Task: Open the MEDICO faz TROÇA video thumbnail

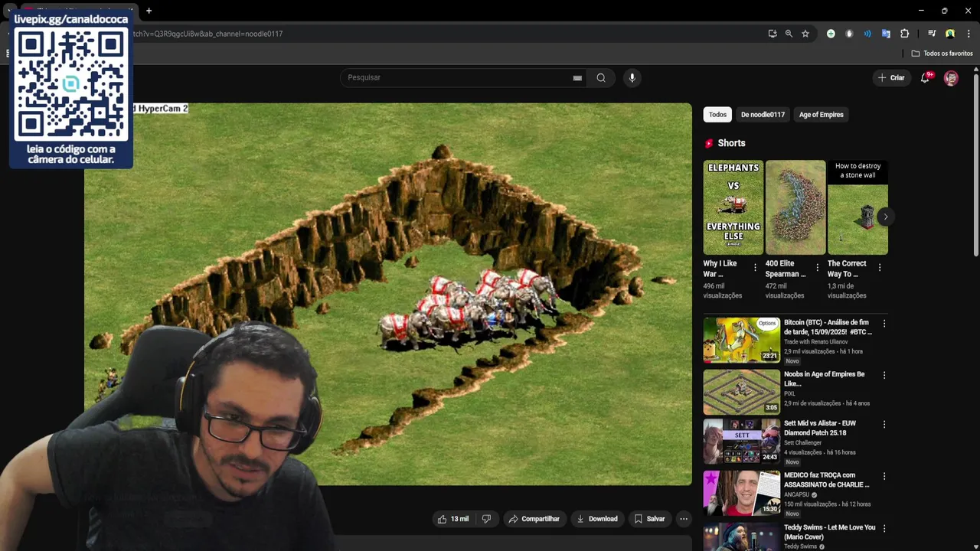Action: pyautogui.click(x=742, y=493)
